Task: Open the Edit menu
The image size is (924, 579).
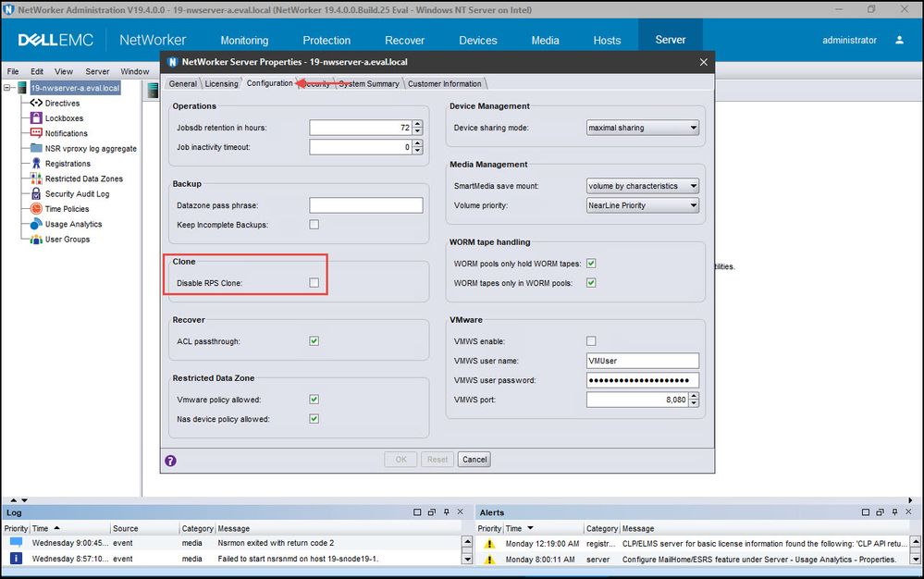Action: pyautogui.click(x=37, y=71)
